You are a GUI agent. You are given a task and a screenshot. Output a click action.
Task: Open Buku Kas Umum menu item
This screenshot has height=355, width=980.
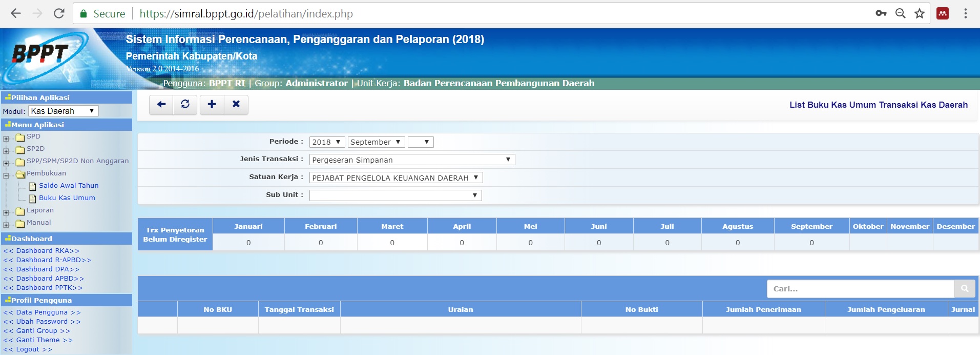(67, 198)
